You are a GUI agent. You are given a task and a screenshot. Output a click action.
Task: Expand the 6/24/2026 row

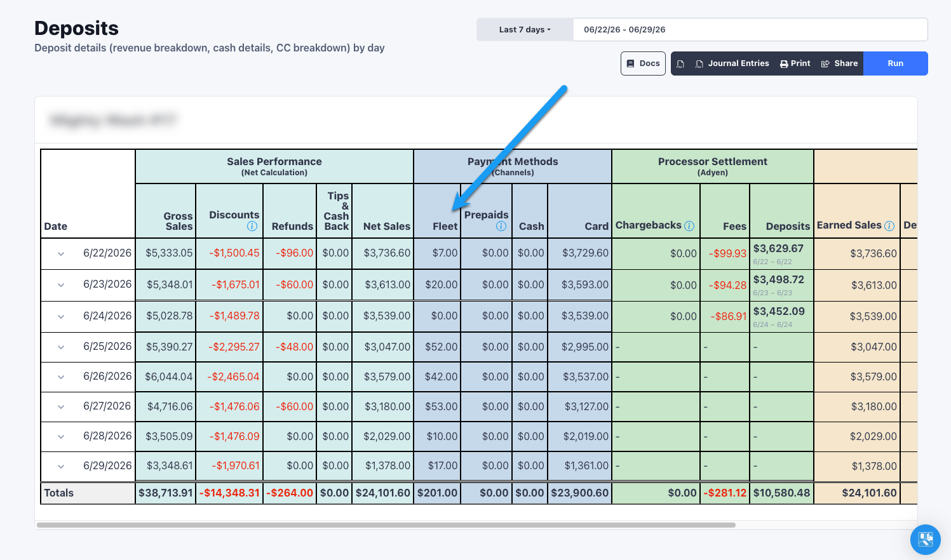pos(61,317)
